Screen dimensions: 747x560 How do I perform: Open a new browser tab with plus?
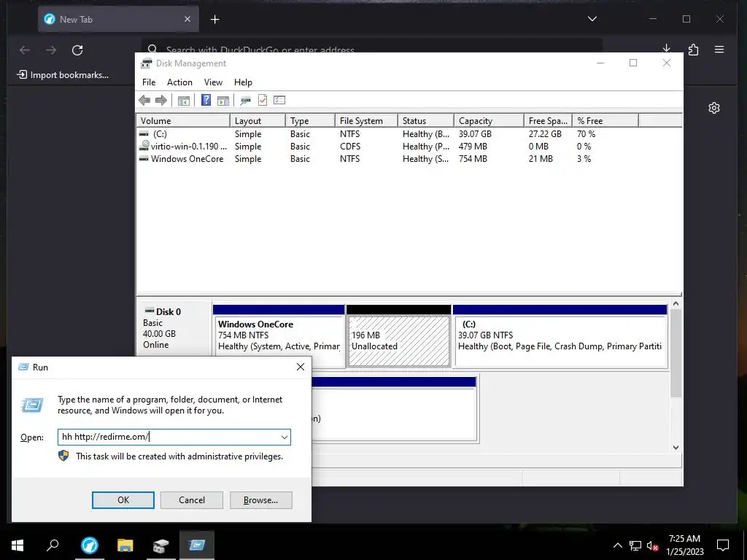coord(215,20)
